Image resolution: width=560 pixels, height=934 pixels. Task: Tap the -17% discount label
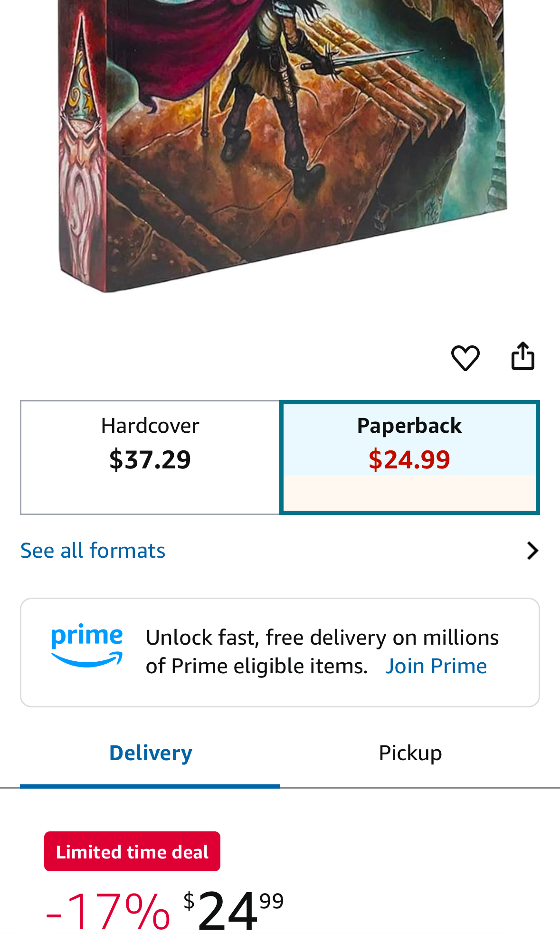pos(108,911)
